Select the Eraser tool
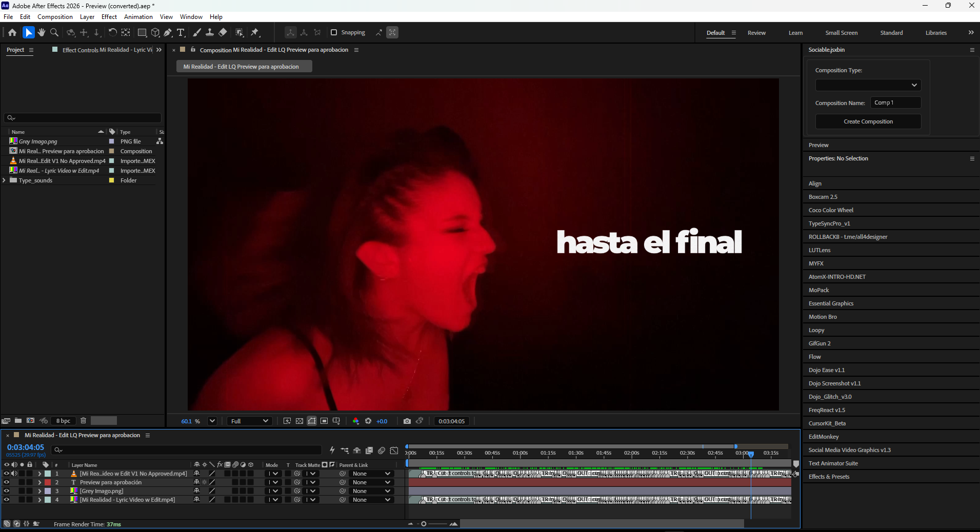This screenshot has height=532, width=980. (223, 32)
